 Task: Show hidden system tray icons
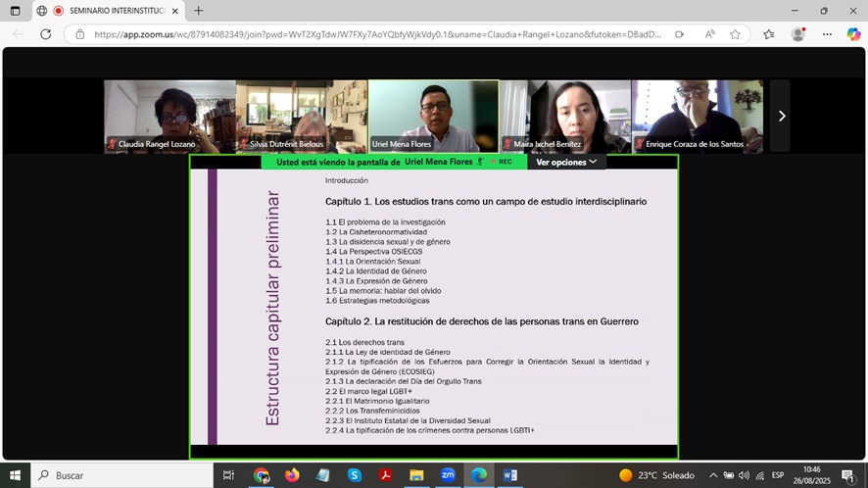pyautogui.click(x=713, y=475)
